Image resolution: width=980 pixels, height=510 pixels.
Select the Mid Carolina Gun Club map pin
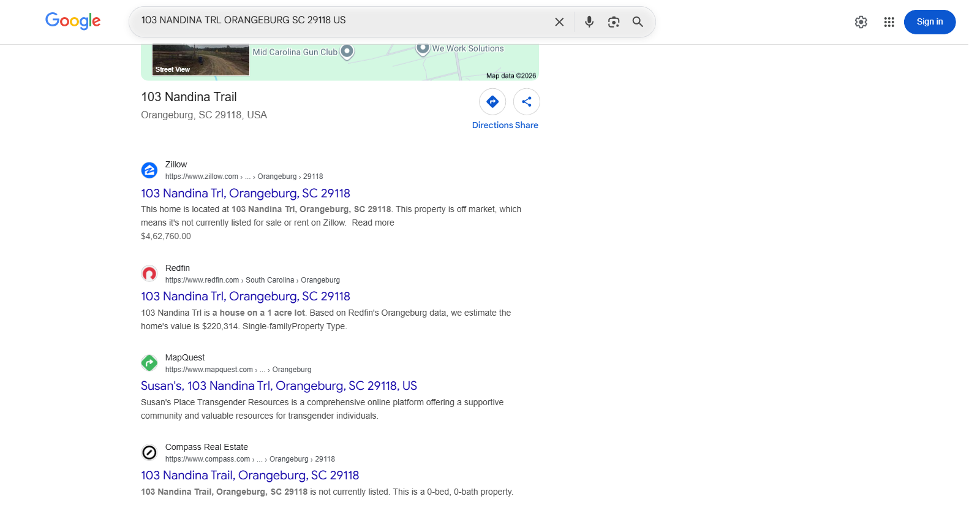[x=347, y=51]
